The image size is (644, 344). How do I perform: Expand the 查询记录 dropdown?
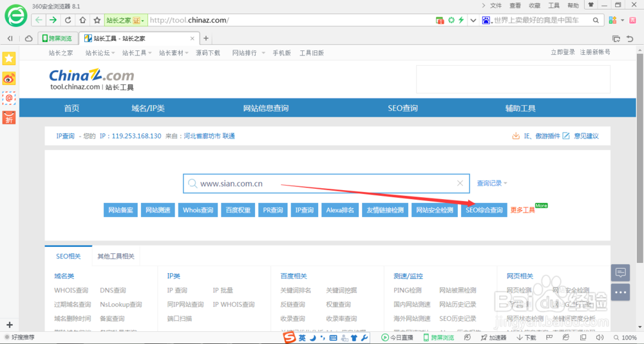pos(491,184)
